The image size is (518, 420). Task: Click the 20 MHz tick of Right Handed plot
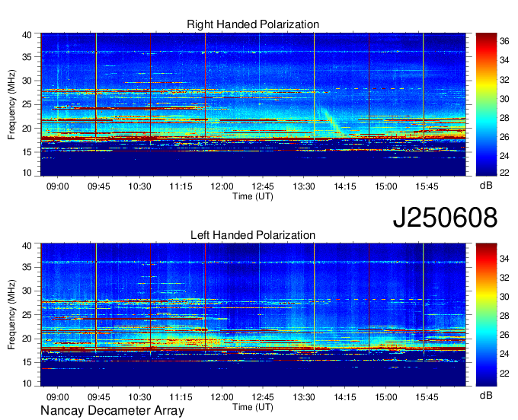(27, 129)
